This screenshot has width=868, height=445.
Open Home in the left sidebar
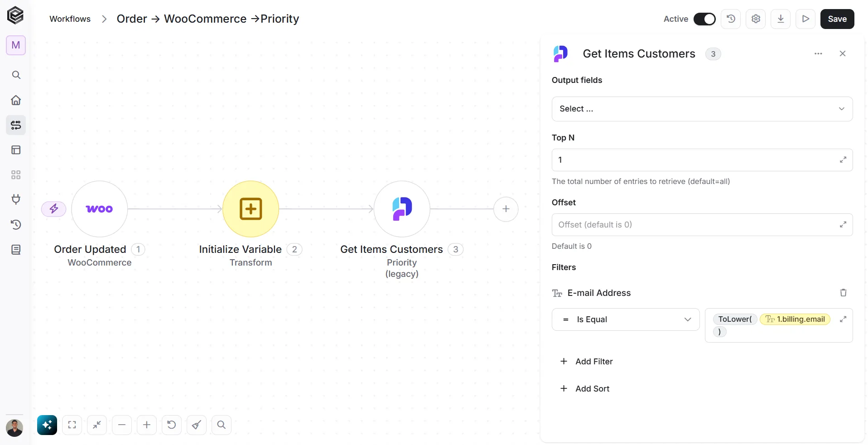16,100
